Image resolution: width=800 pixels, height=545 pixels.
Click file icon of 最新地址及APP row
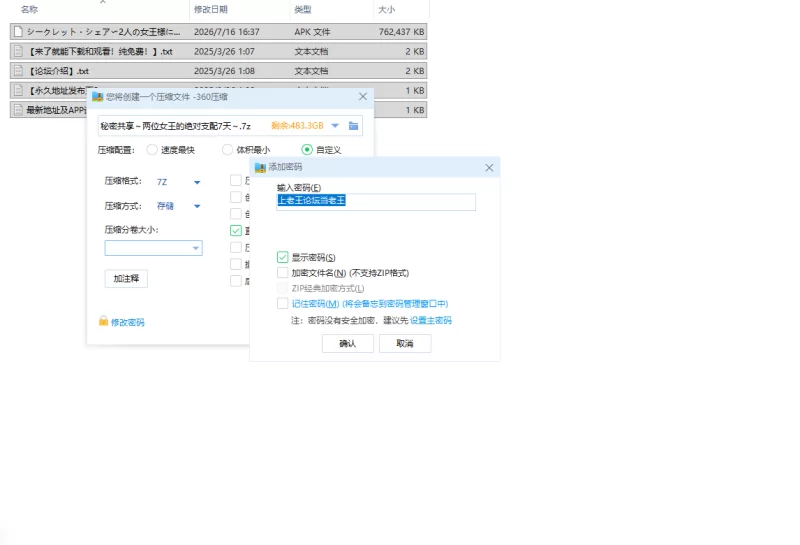(18, 110)
